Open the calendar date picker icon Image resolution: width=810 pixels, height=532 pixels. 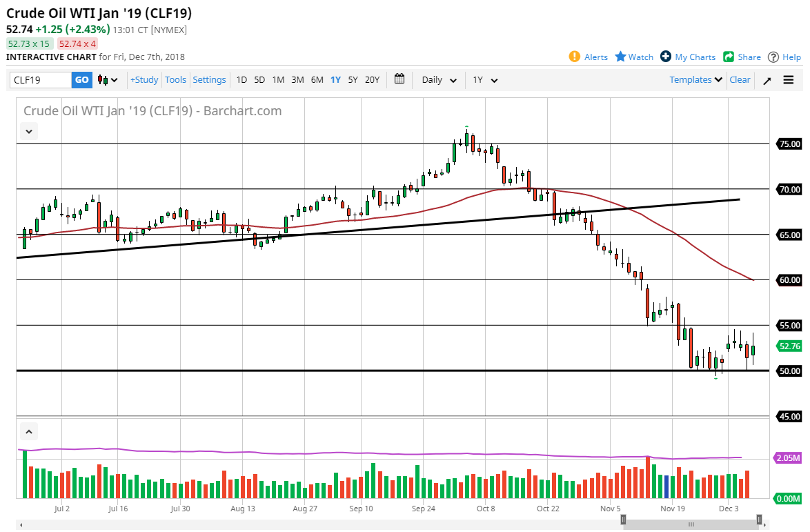tap(399, 79)
